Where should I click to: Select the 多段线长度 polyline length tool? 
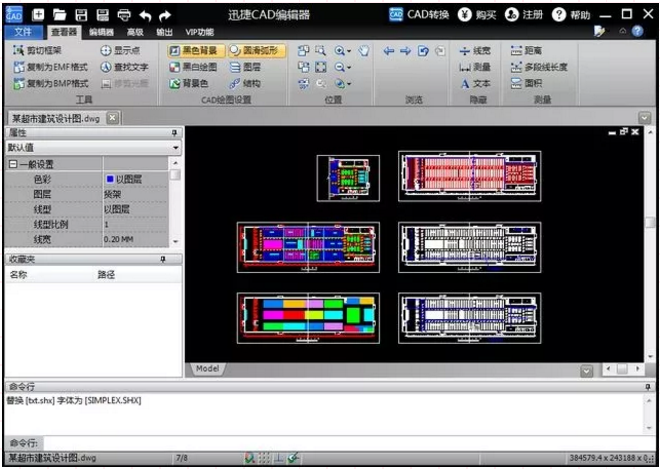point(539,67)
